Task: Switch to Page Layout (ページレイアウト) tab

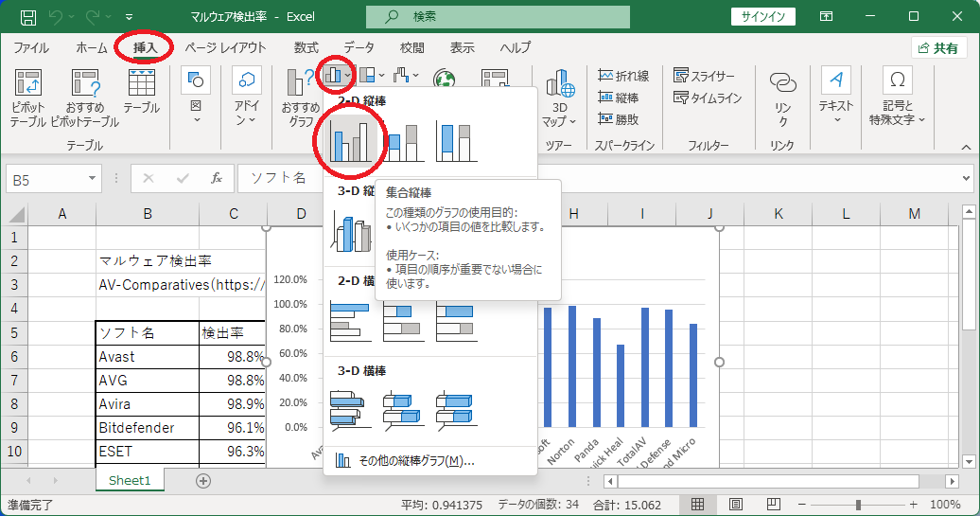Action: coord(226,47)
